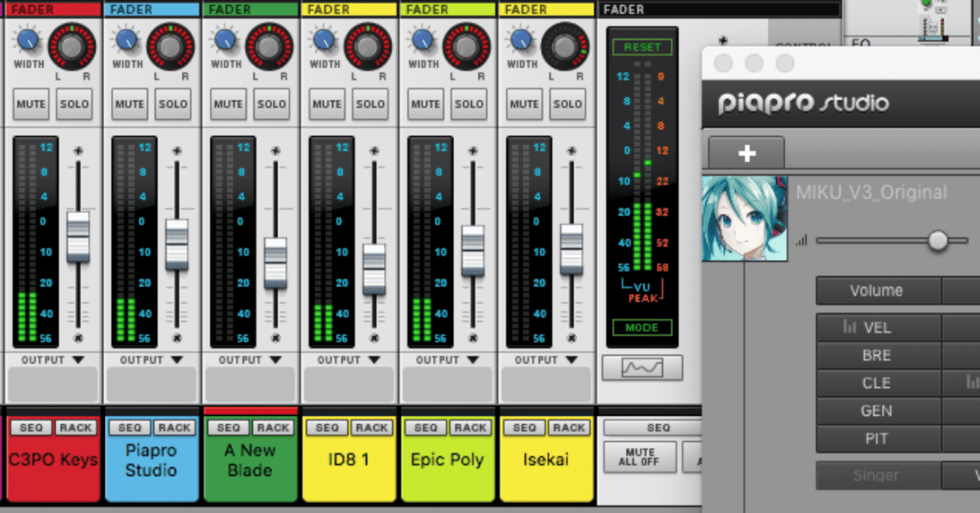Viewport: 980px width, 513px height.
Task: Mute the Isekai channel
Action: 524,104
